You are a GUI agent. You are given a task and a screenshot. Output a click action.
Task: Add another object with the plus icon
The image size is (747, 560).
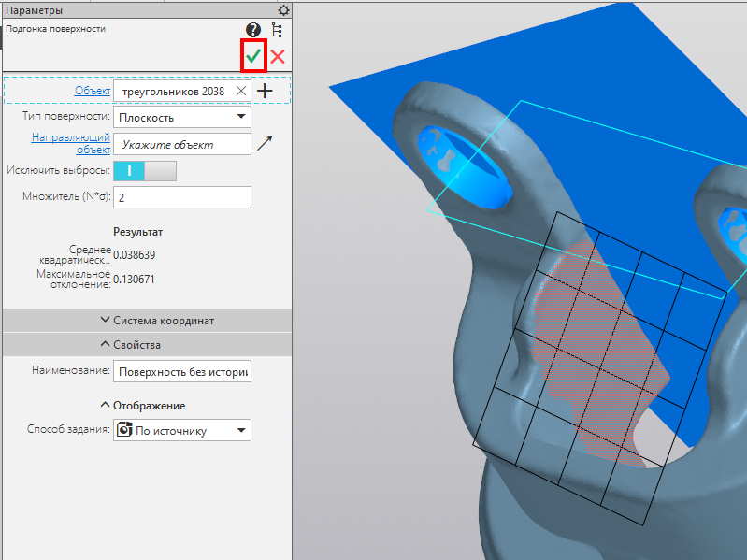pos(265,91)
